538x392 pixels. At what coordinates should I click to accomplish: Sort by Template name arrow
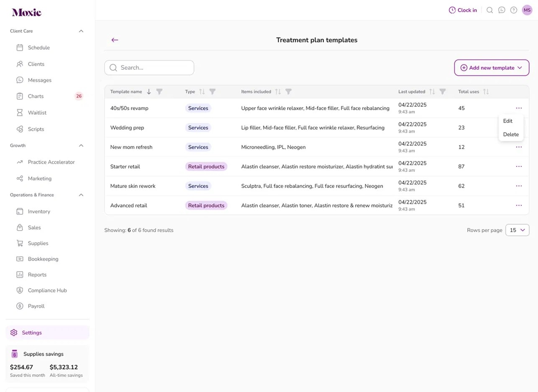(x=149, y=92)
